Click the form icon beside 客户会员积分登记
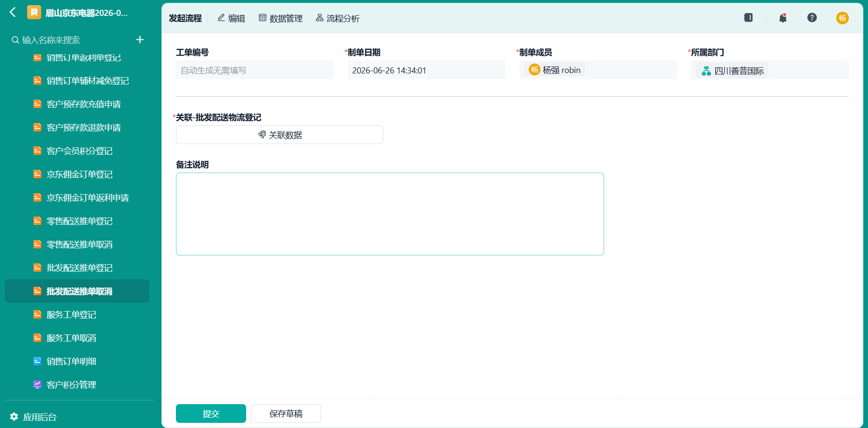The height and width of the screenshot is (428, 868). pyautogui.click(x=37, y=151)
